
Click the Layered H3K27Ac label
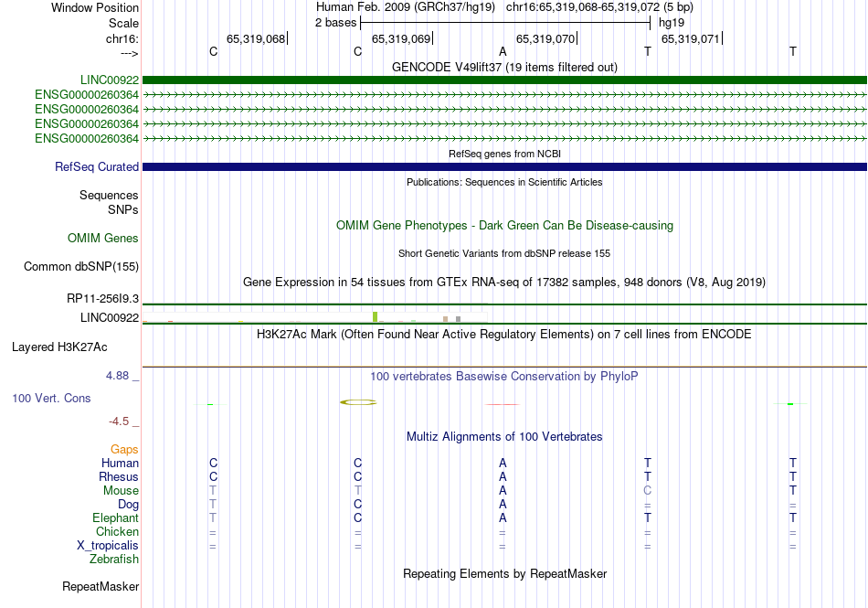point(59,347)
